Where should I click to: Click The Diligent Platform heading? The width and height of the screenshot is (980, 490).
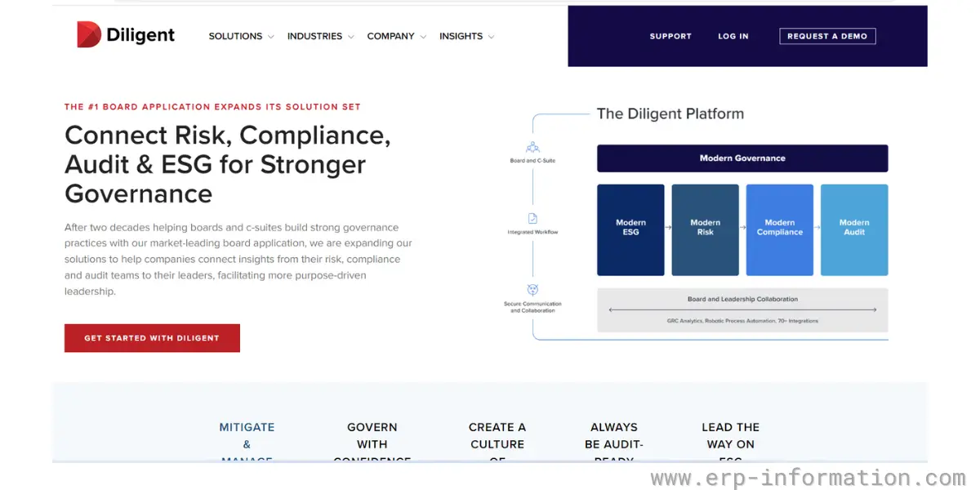[x=670, y=114]
